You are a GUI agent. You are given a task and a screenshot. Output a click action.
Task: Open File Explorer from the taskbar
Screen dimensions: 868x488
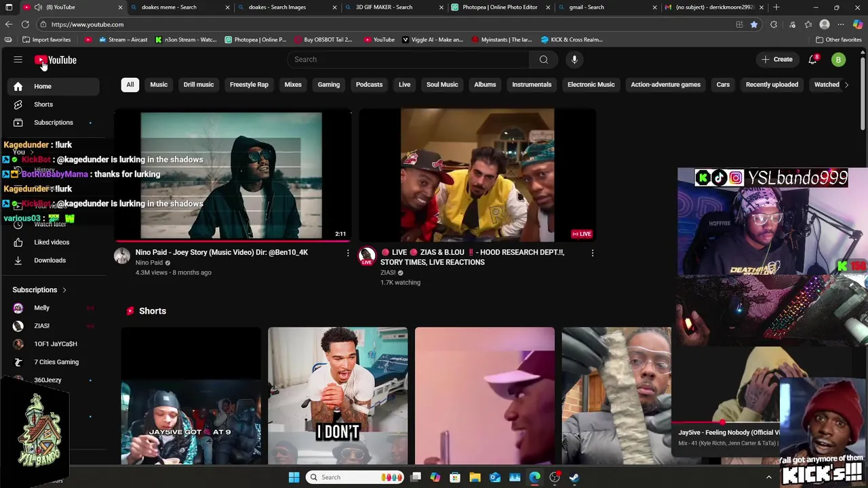coord(475,477)
